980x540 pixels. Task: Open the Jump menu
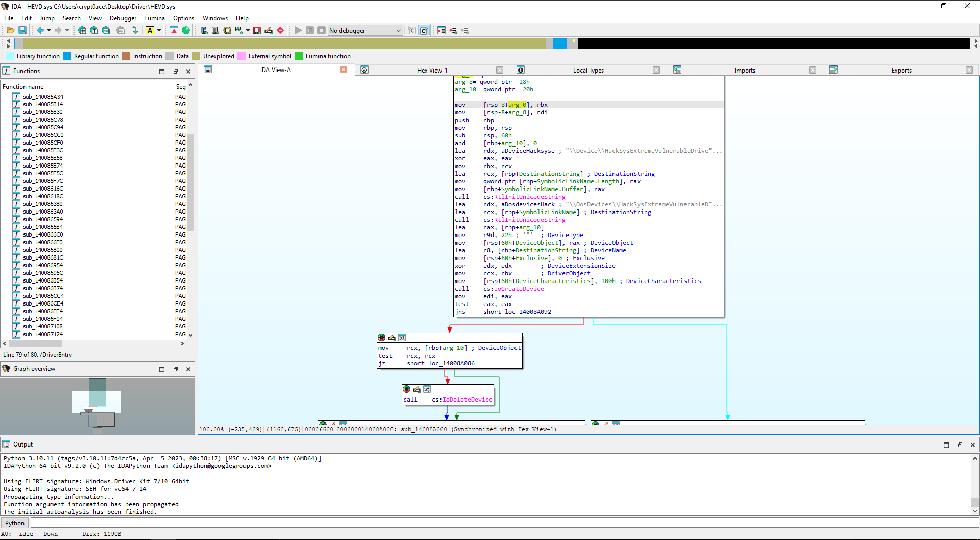point(47,18)
